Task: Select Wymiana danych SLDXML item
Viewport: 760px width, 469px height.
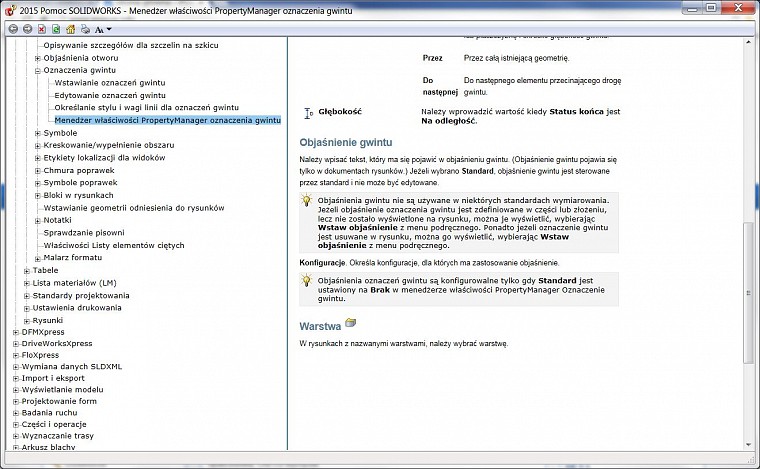Action: pos(72,367)
